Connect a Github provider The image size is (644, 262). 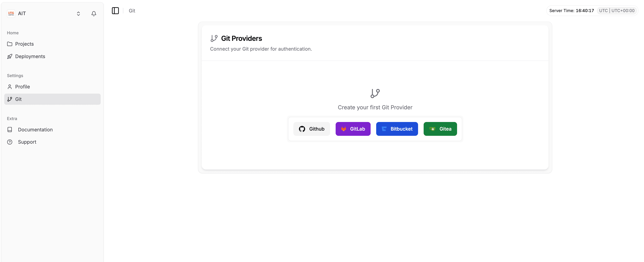(x=312, y=129)
